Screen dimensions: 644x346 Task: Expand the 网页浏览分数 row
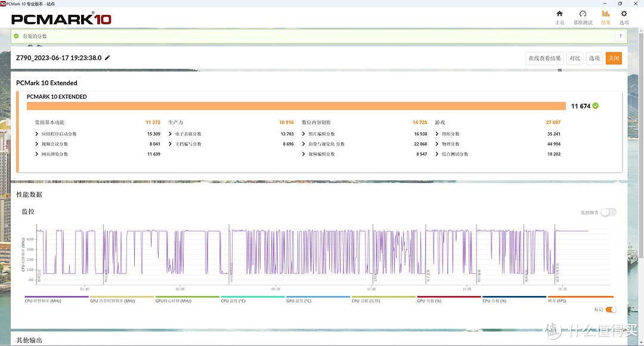point(36,154)
